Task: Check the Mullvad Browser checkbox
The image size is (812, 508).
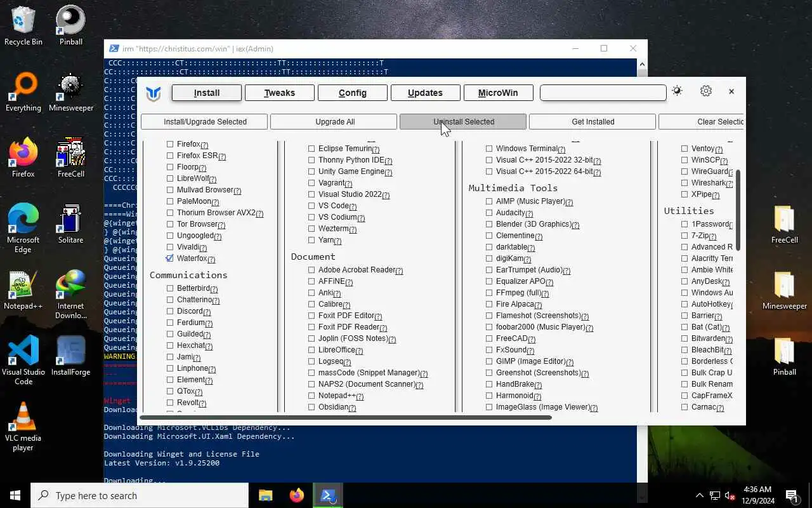Action: click(170, 190)
